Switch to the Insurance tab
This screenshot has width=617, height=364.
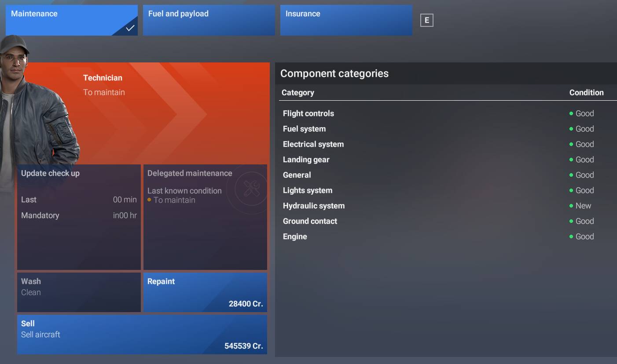[346, 20]
